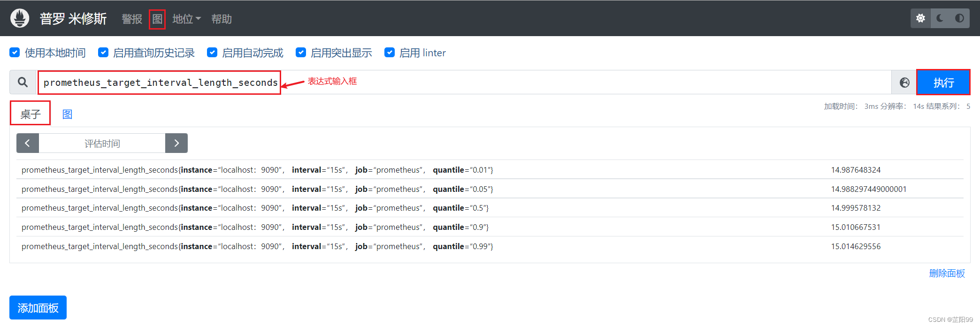Toggle 启用查询历史记录 checkbox

pyautogui.click(x=103, y=53)
